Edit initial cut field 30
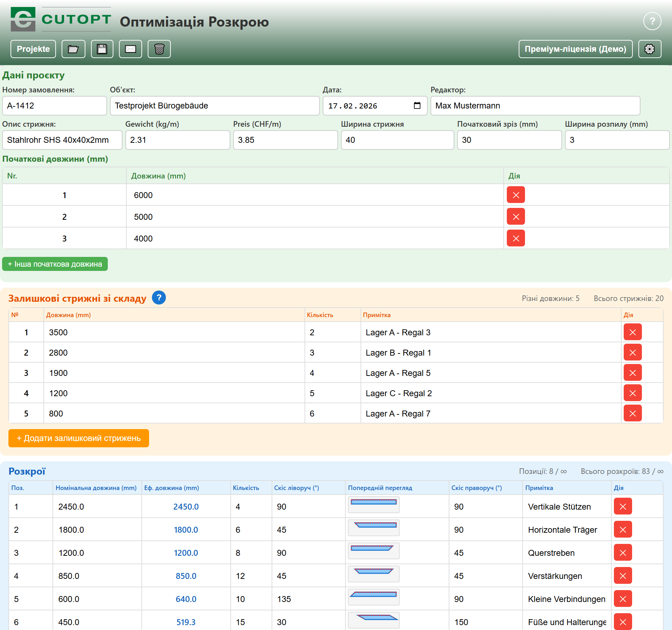 pyautogui.click(x=510, y=140)
